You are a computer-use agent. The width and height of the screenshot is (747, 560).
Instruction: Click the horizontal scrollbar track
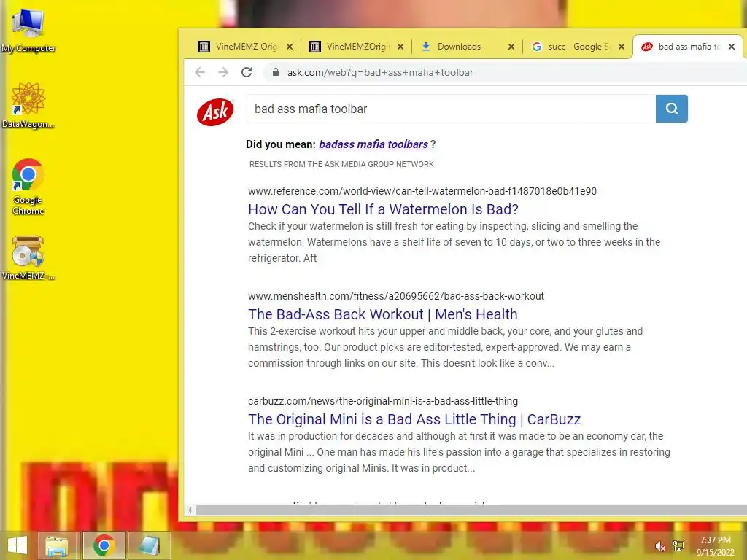coord(472,510)
